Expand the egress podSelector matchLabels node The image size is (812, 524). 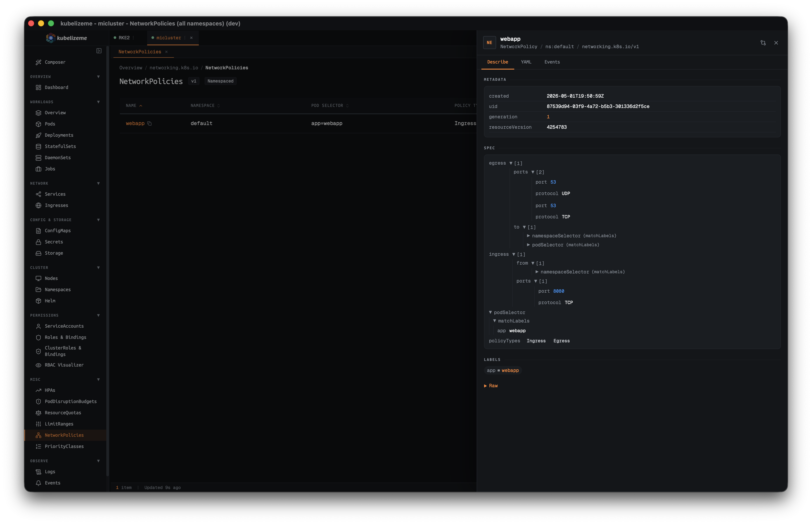pyautogui.click(x=529, y=245)
